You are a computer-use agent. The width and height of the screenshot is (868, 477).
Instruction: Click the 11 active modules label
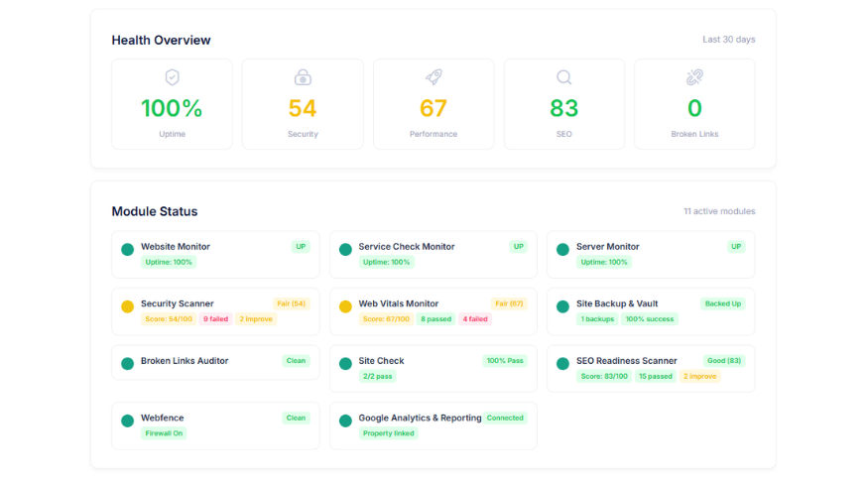[719, 211]
